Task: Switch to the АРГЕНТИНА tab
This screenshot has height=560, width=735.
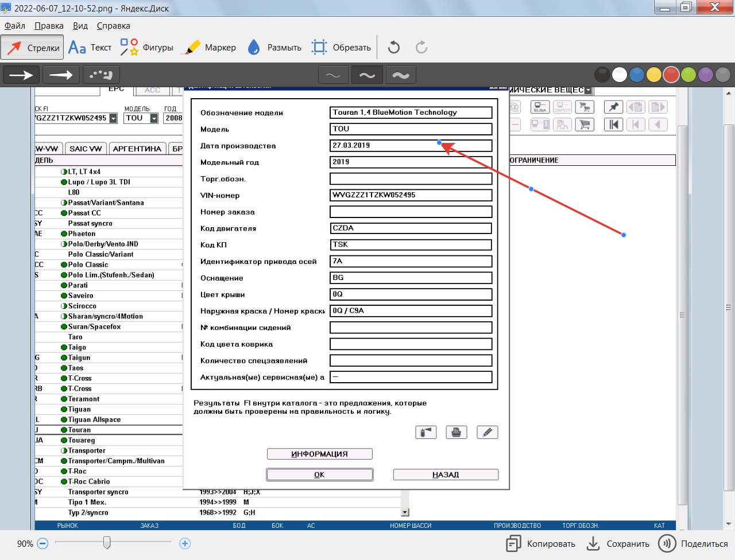Action: [x=137, y=149]
